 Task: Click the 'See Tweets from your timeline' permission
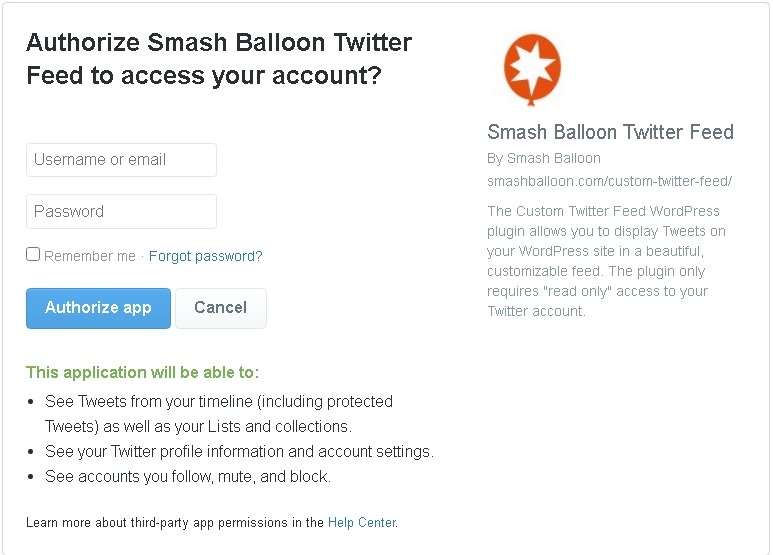[219, 414]
